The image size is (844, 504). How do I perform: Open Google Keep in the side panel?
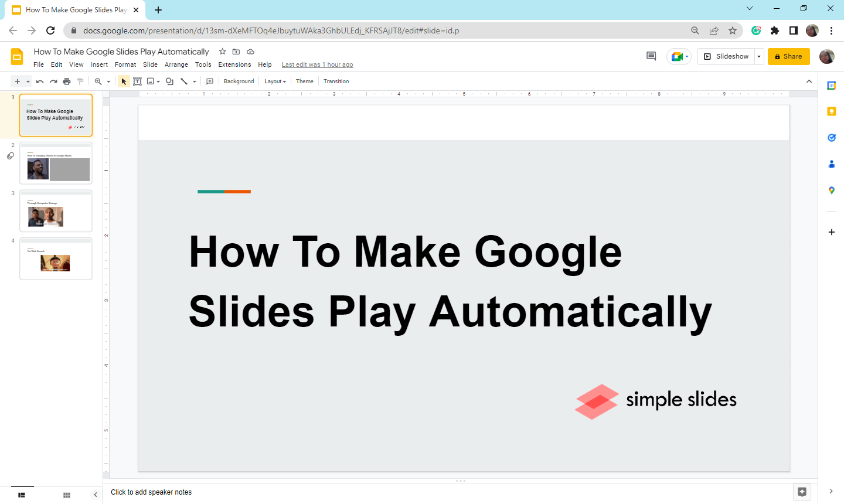(x=831, y=111)
